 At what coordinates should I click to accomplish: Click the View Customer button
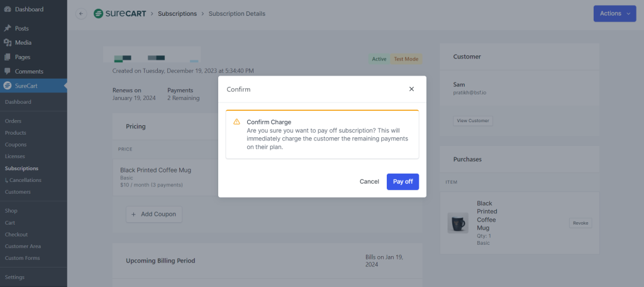pos(473,121)
